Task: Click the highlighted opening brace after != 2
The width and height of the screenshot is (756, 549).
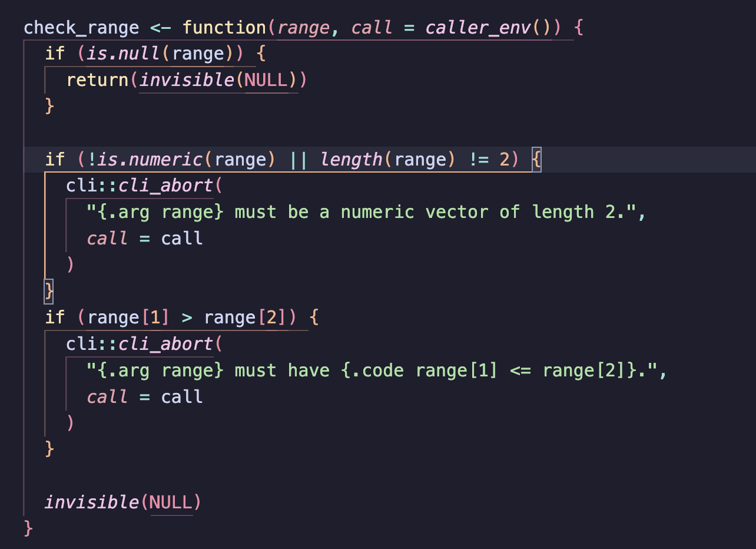Action: click(x=536, y=159)
